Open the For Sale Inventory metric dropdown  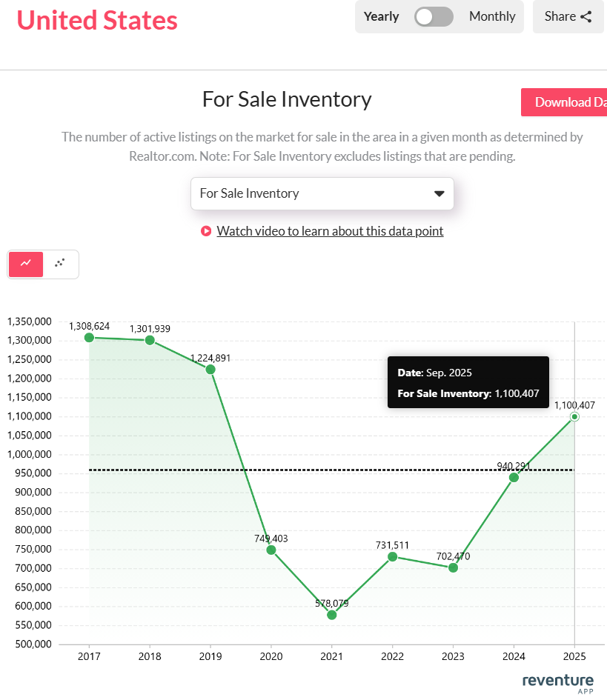tap(322, 193)
